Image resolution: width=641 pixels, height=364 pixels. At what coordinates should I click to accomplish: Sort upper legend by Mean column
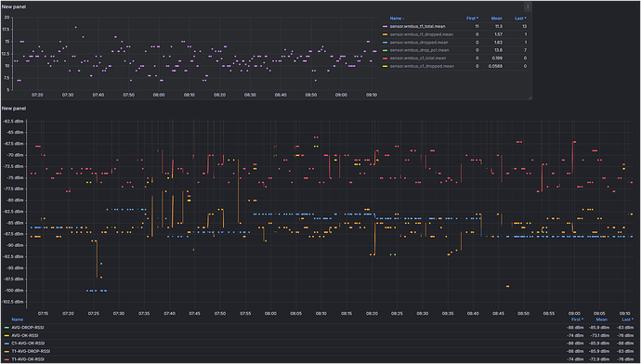tap(496, 19)
